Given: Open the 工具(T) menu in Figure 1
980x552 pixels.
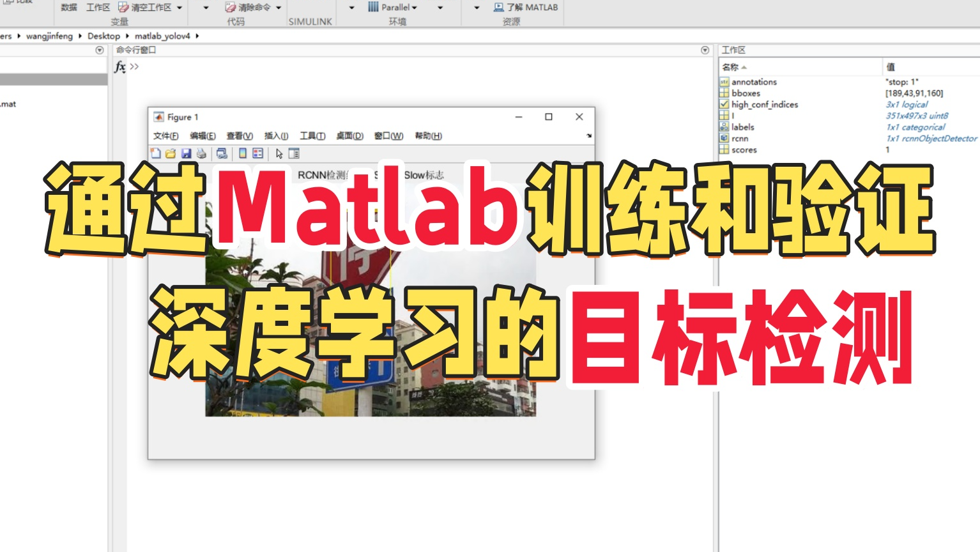Looking at the screenshot, I should (312, 135).
